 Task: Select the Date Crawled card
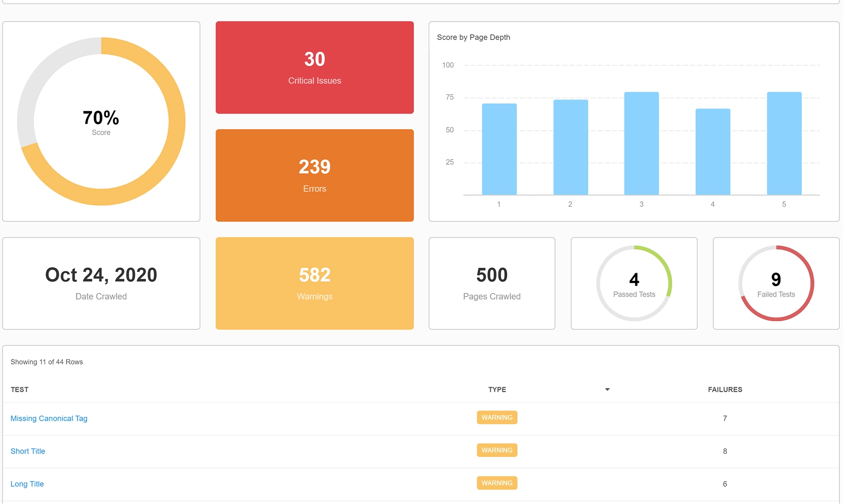tap(101, 283)
